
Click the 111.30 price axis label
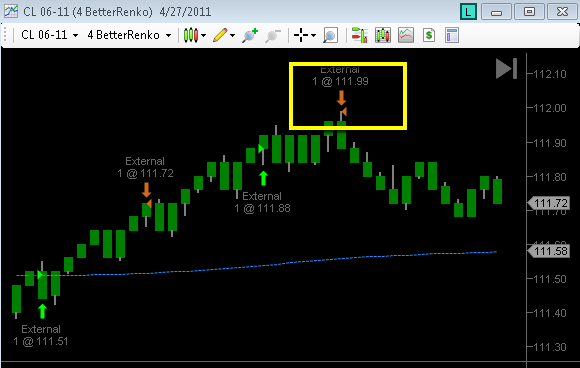coord(550,347)
